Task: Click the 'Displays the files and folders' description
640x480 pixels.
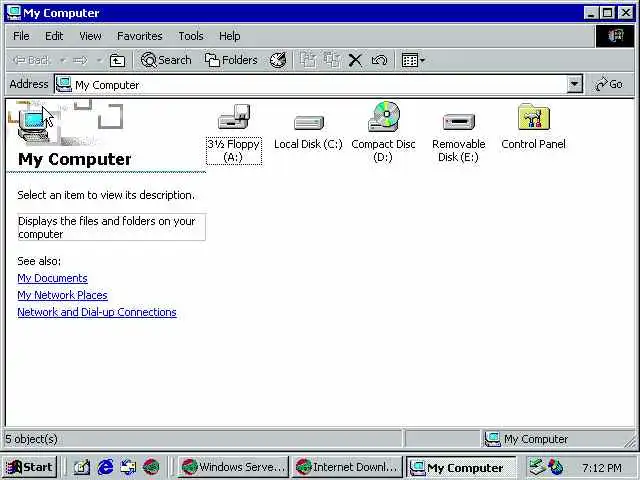Action: (x=111, y=227)
